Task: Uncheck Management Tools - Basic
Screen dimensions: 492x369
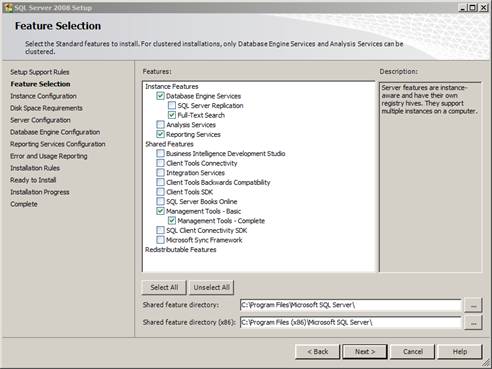Action: [x=160, y=211]
